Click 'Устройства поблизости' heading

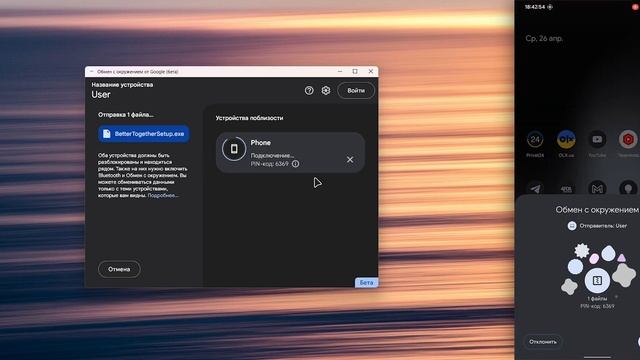(249, 118)
